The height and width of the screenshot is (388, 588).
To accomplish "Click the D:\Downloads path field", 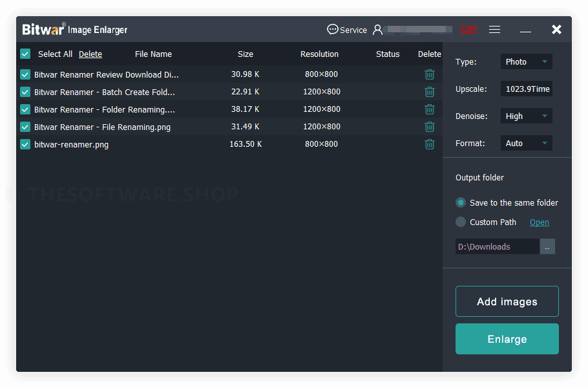I will 498,246.
